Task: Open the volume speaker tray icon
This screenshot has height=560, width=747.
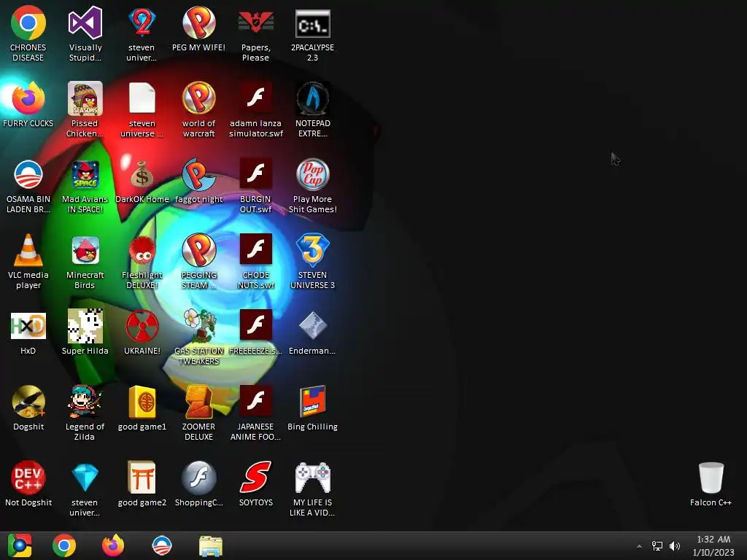Action: [x=675, y=546]
